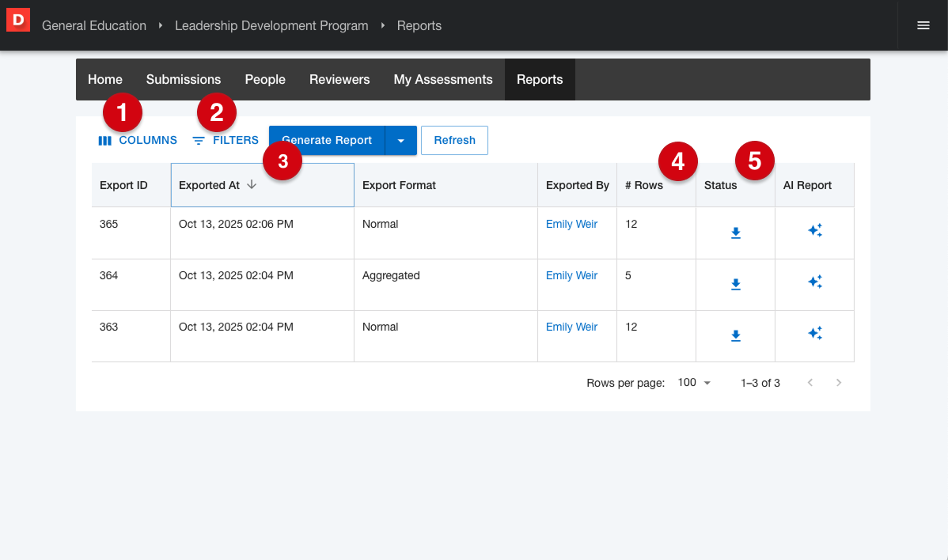Viewport: 948px width, 560px height.
Task: Select Export ID cell 364
Action: tap(131, 285)
